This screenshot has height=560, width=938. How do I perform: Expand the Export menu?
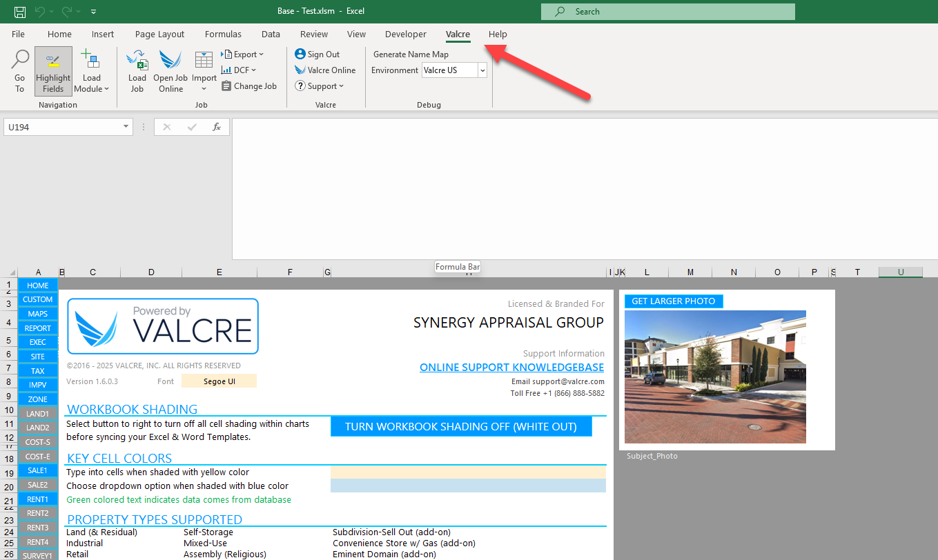[243, 54]
